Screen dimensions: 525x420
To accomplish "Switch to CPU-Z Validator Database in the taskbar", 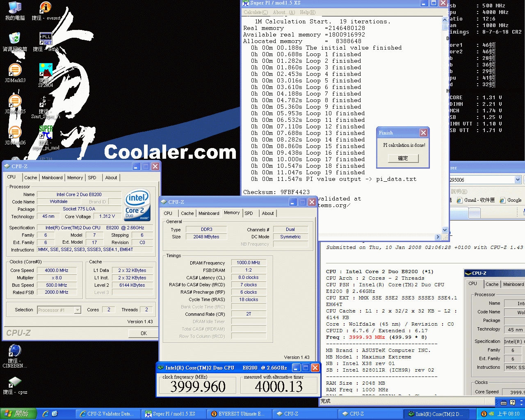I will (x=108, y=414).
